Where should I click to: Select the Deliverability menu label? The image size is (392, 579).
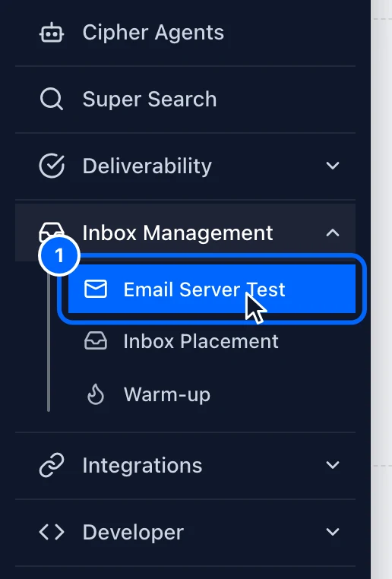pos(147,166)
